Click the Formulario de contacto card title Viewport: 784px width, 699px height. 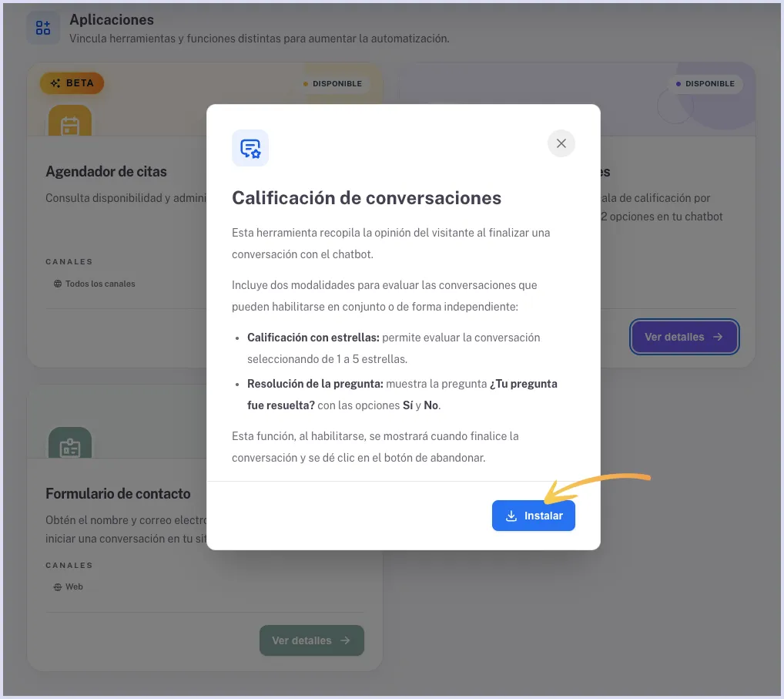(x=118, y=493)
